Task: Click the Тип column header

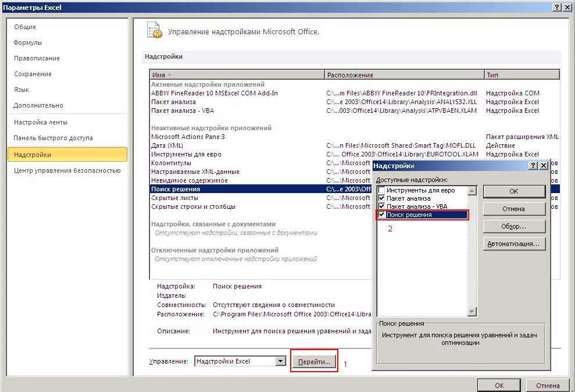Action: point(522,75)
